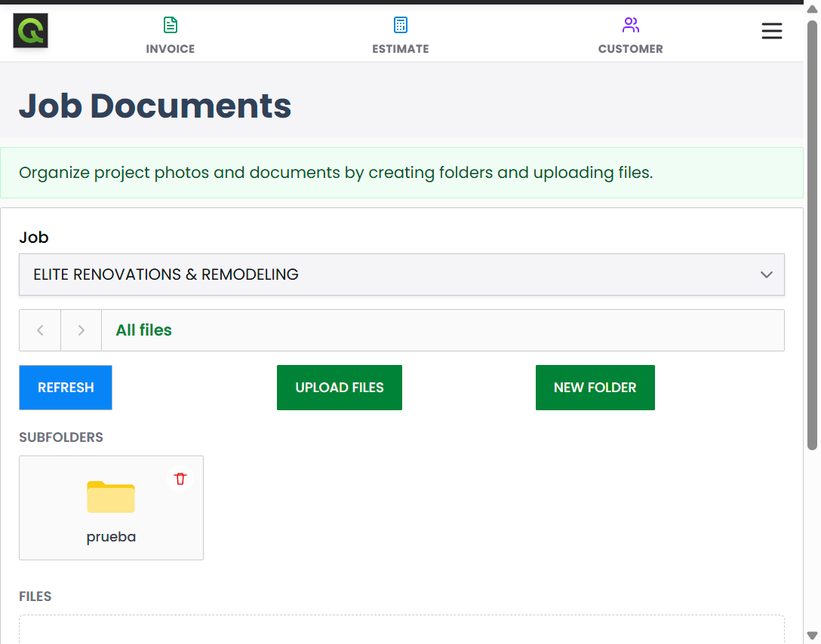Open the Elite Renovations & Remodeling job selector
This screenshot has width=821, height=644.
click(x=401, y=274)
